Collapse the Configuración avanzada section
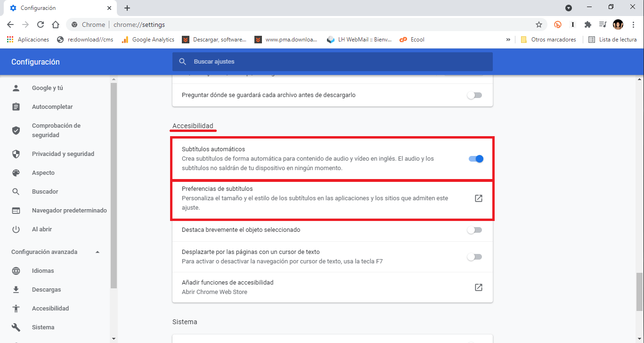Screen dimensions: 644x343 (98, 252)
